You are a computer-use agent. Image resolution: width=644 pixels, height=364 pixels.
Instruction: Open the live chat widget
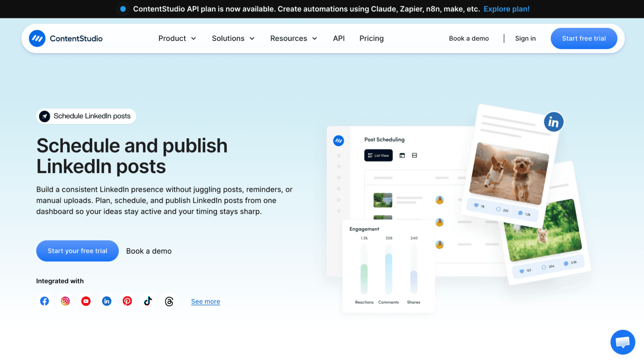pyautogui.click(x=622, y=342)
